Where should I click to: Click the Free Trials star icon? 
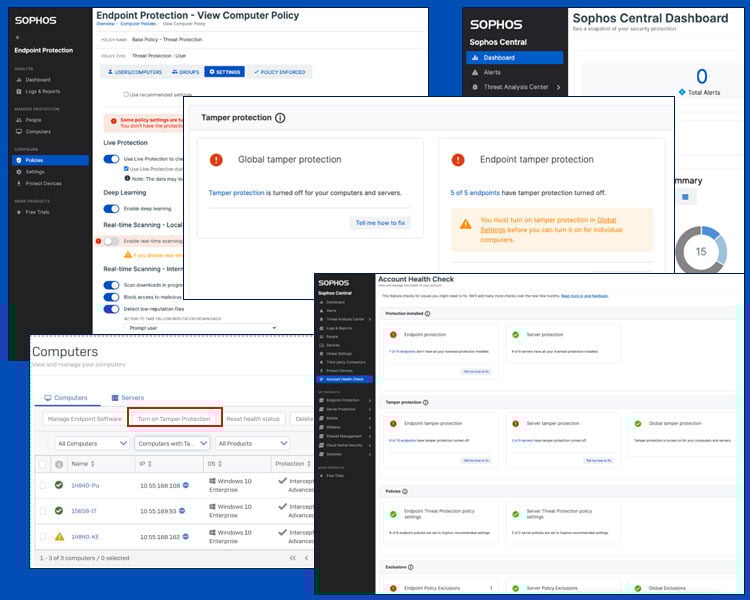click(x=17, y=212)
